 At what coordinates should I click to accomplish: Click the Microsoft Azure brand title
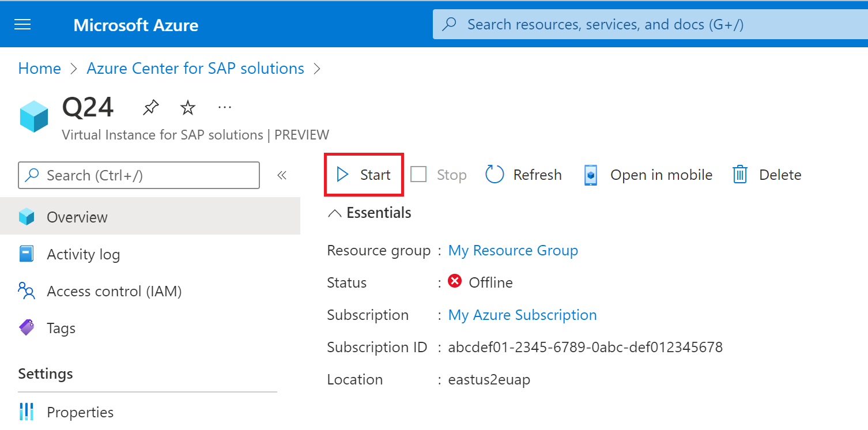pos(136,25)
